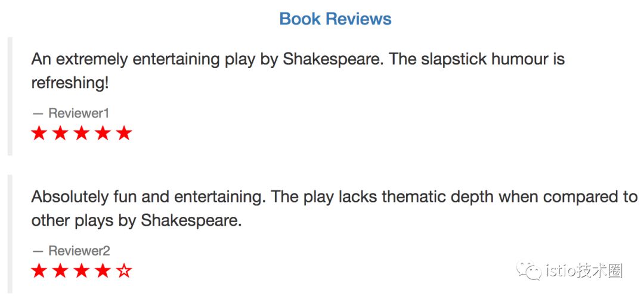Viewport: 644px width, 299px height.
Task: Click the WeChat logo in the watermark
Action: click(530, 271)
